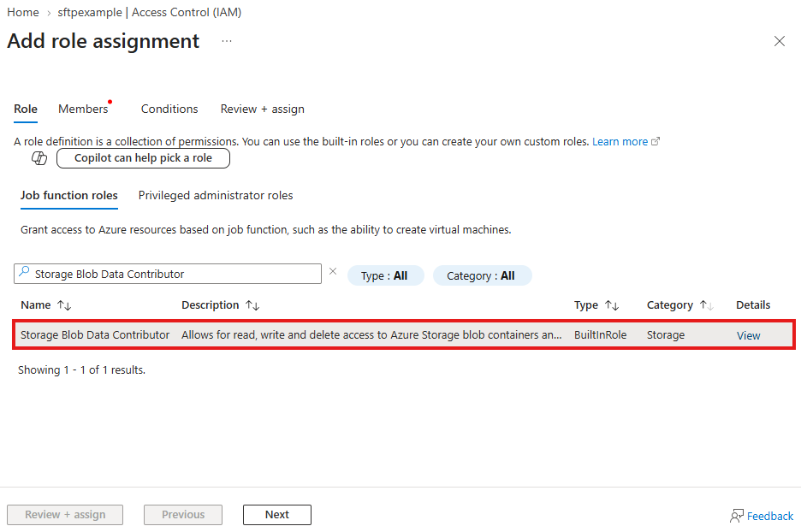Open the ellipsis menu next to the title
801x532 pixels.
[x=227, y=41]
